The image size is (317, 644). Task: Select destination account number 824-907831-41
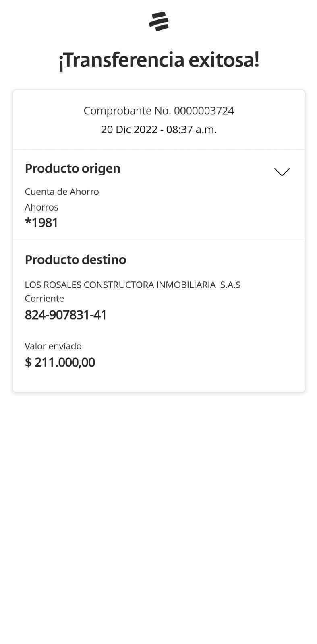point(66,315)
